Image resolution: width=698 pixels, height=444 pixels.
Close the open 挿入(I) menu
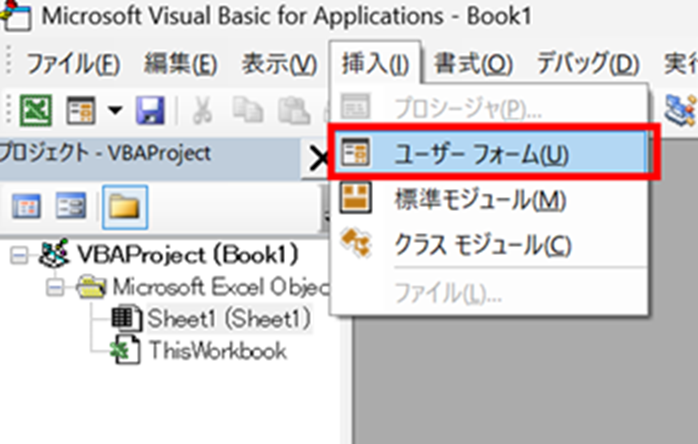pyautogui.click(x=375, y=63)
